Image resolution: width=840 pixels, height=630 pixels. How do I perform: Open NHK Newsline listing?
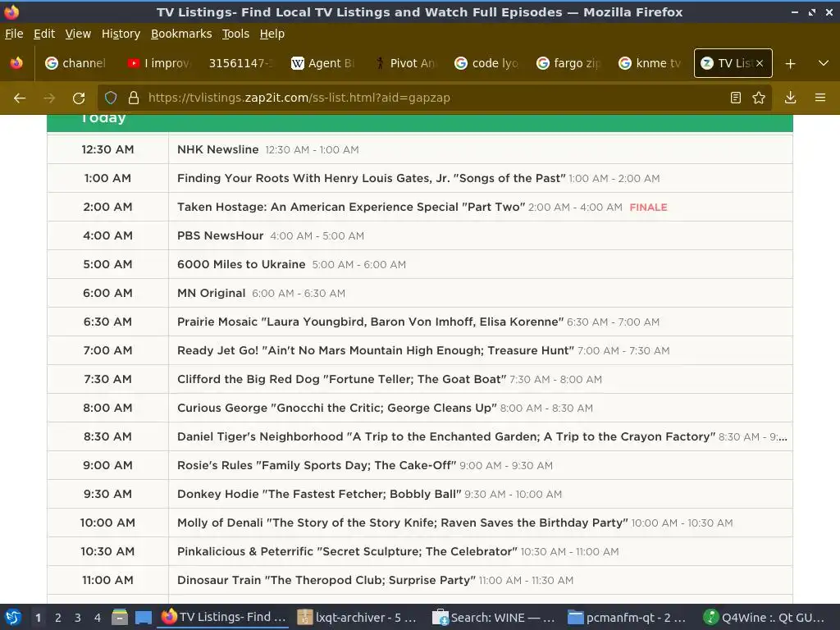(x=217, y=149)
